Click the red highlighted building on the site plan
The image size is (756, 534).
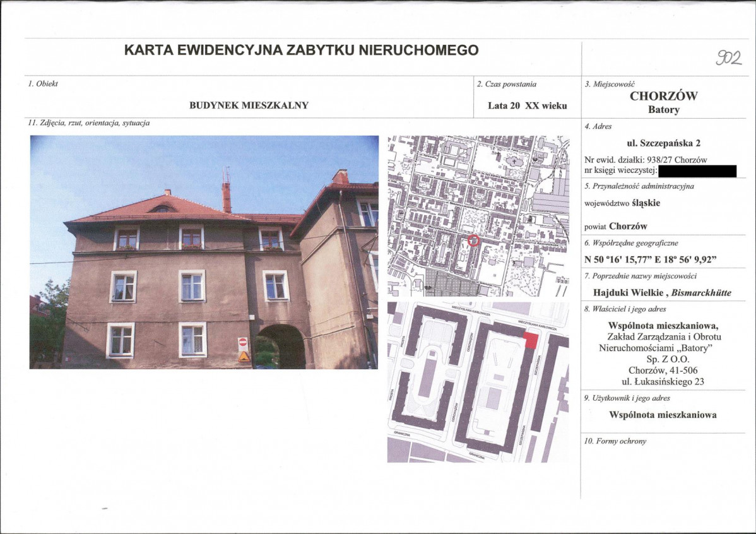tap(531, 340)
